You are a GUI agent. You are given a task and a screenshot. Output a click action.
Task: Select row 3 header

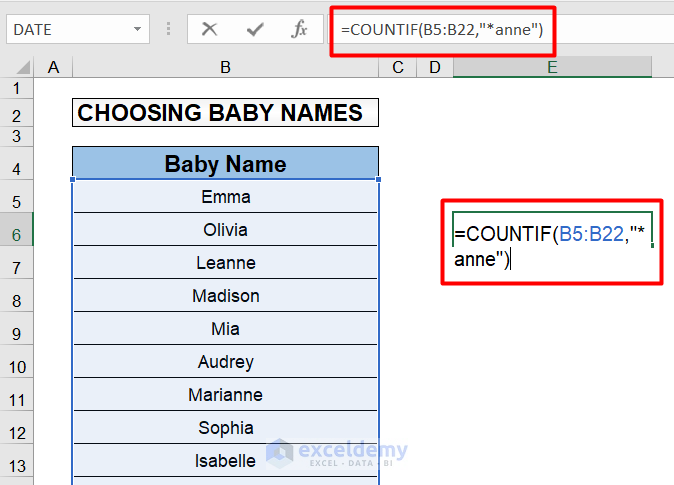16,136
